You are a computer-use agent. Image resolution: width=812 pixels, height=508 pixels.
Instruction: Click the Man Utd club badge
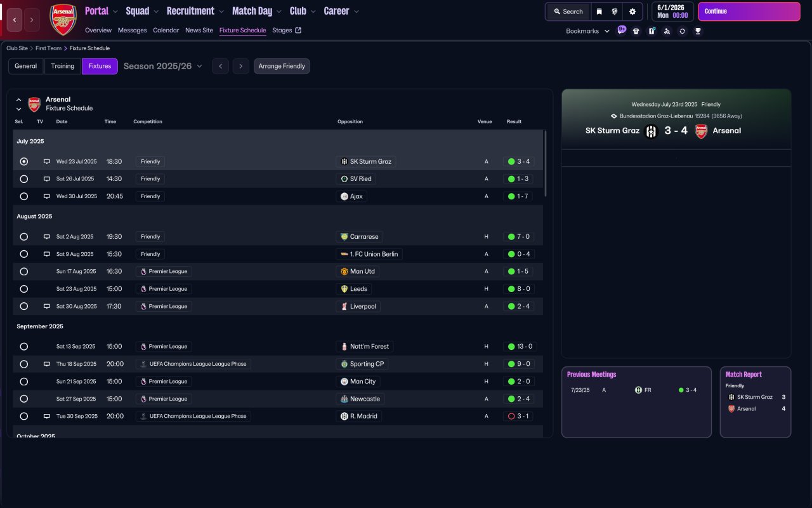coord(344,271)
